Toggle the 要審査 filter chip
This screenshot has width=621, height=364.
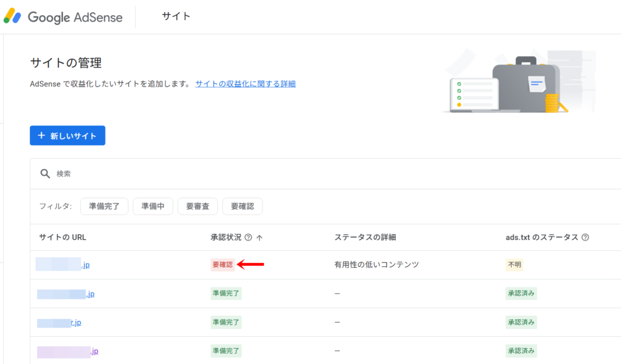(x=199, y=206)
